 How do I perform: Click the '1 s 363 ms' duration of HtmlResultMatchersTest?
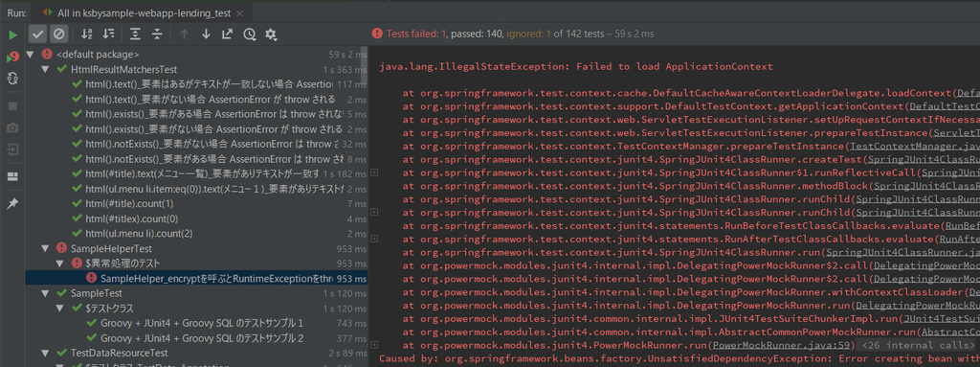[345, 70]
